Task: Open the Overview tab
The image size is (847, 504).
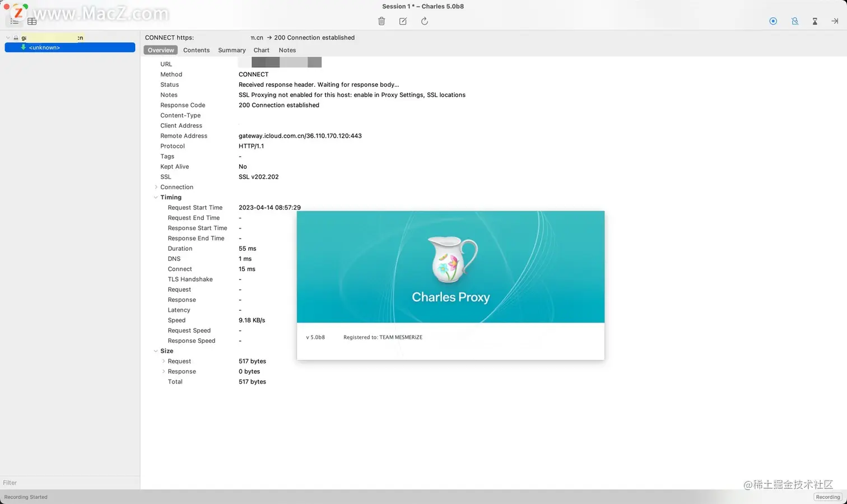Action: coord(161,50)
